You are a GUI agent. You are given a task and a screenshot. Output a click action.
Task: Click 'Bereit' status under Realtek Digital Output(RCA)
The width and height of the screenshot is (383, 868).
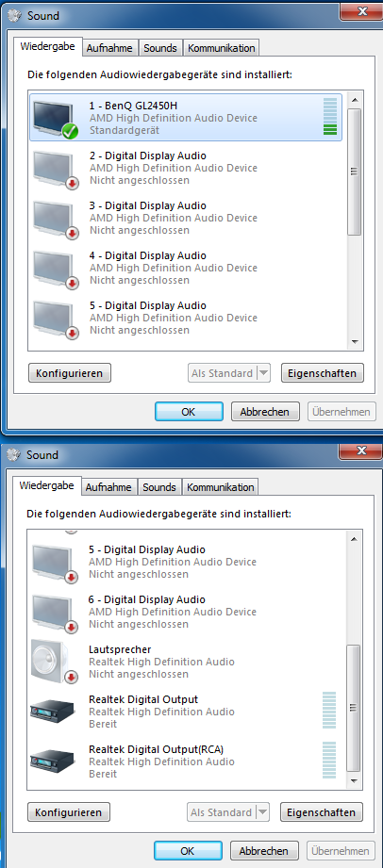pyautogui.click(x=103, y=774)
